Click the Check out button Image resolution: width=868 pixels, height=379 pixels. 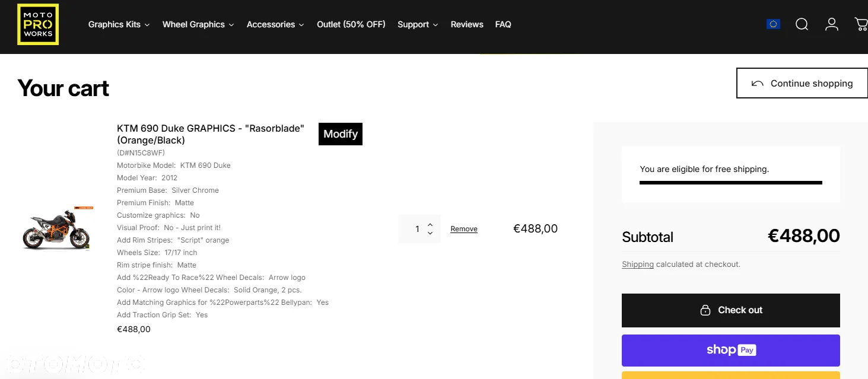click(731, 310)
